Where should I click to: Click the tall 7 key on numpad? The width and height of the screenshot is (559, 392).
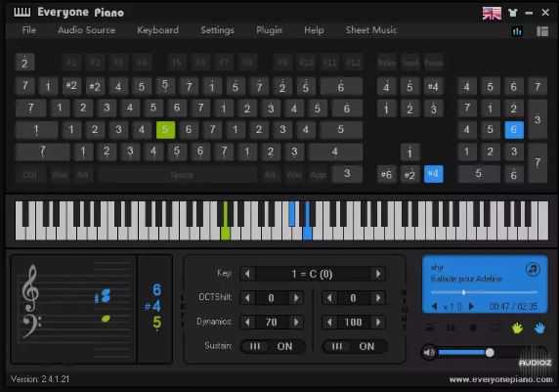click(x=537, y=163)
